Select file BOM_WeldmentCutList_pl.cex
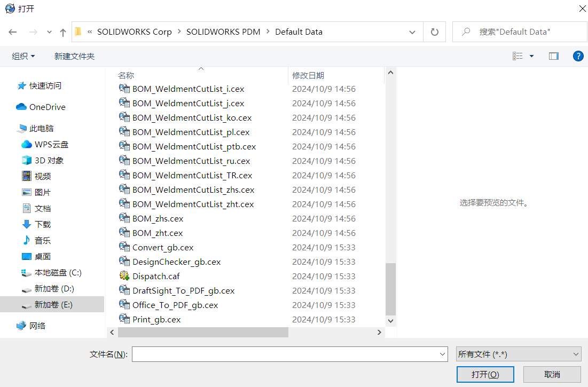This screenshot has width=588, height=387. (191, 132)
